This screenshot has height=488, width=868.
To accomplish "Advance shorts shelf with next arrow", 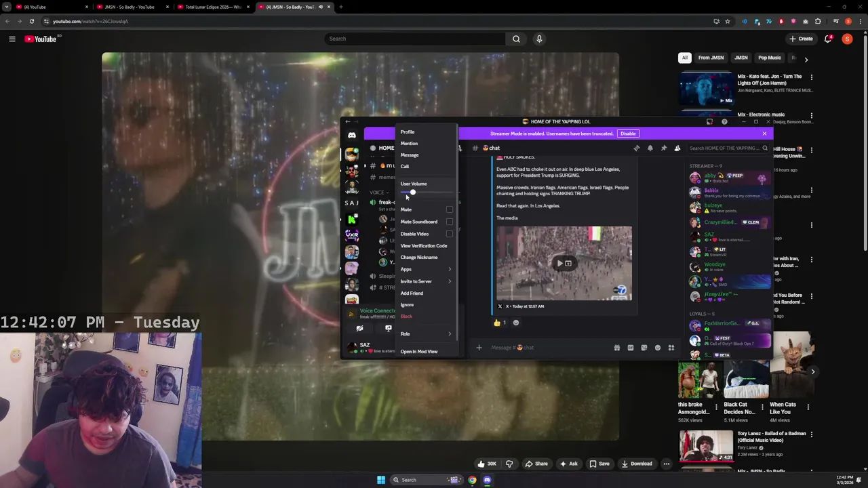I will pyautogui.click(x=812, y=371).
